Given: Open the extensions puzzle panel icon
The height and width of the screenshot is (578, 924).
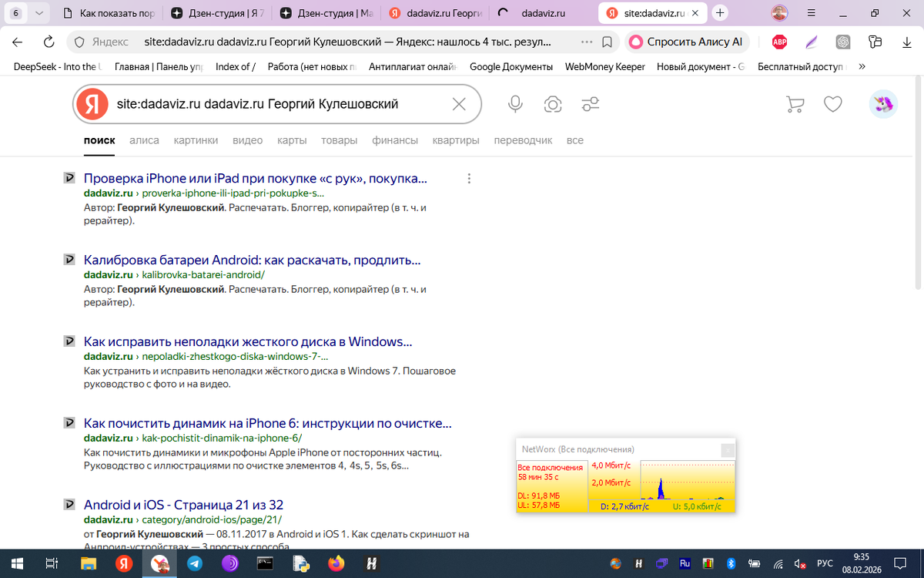Looking at the screenshot, I should (875, 42).
